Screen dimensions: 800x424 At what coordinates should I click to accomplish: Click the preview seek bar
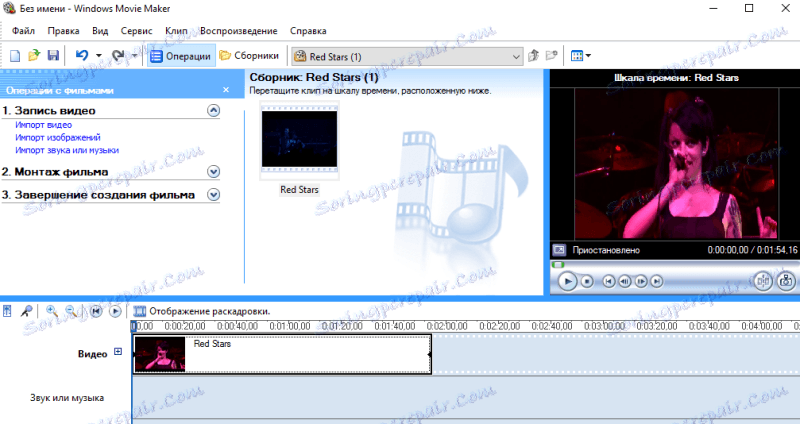(675, 265)
